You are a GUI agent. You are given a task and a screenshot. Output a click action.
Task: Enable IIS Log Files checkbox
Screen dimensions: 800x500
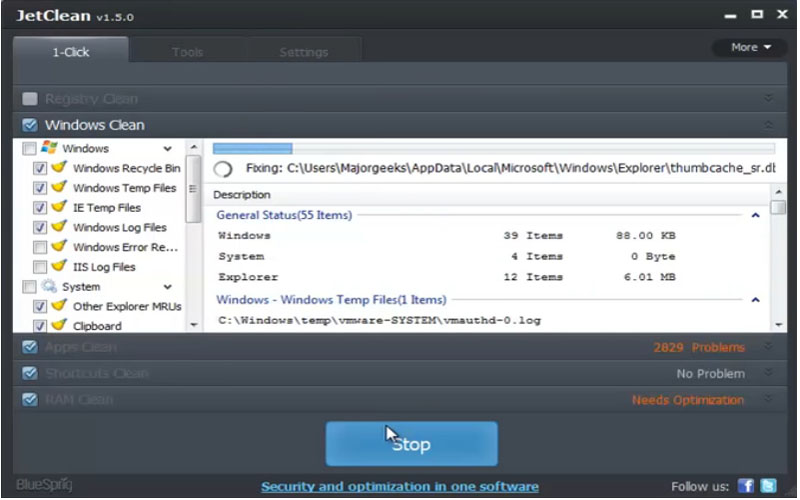[40, 267]
